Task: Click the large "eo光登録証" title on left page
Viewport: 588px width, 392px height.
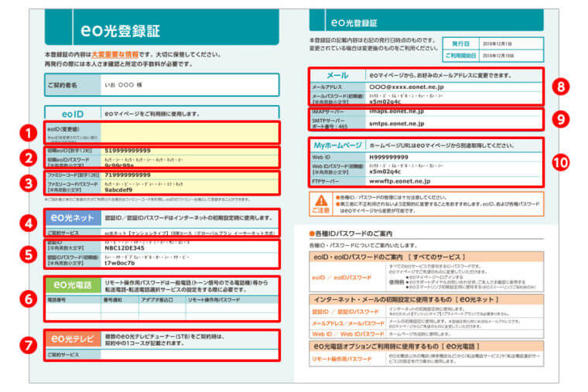Action: pyautogui.click(x=121, y=30)
